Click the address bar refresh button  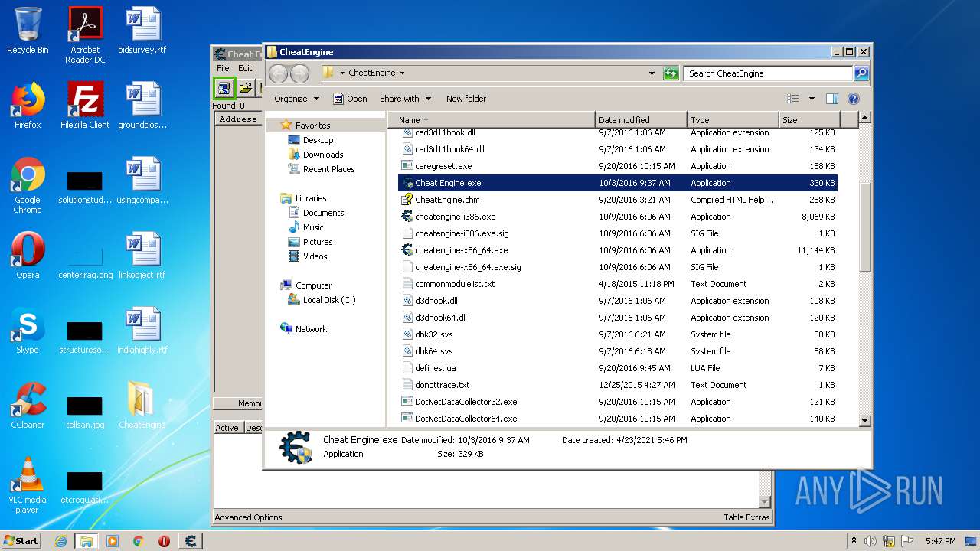(671, 73)
